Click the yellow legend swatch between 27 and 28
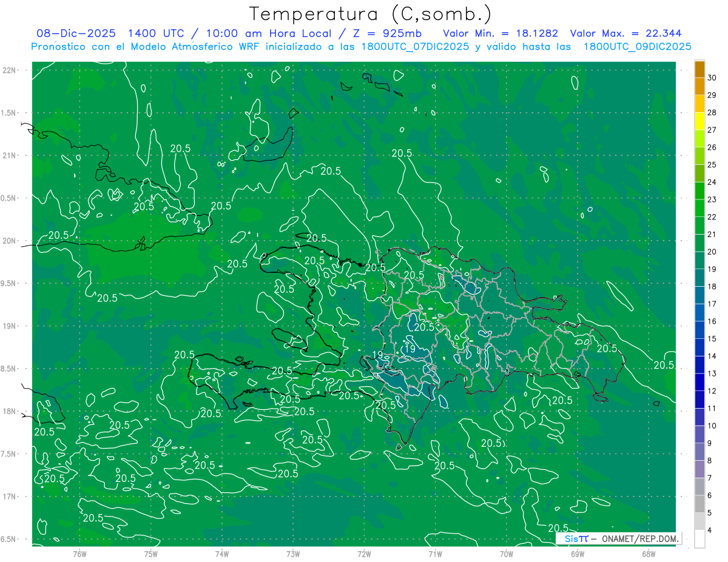728x562 pixels. coord(699,121)
